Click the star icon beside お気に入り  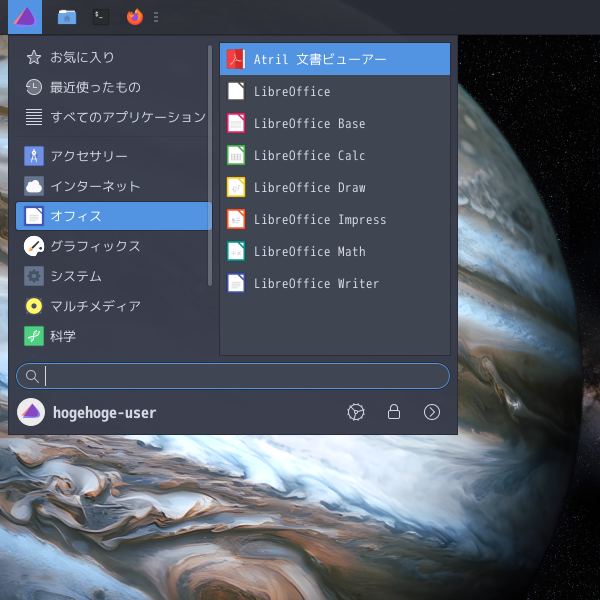click(x=34, y=57)
